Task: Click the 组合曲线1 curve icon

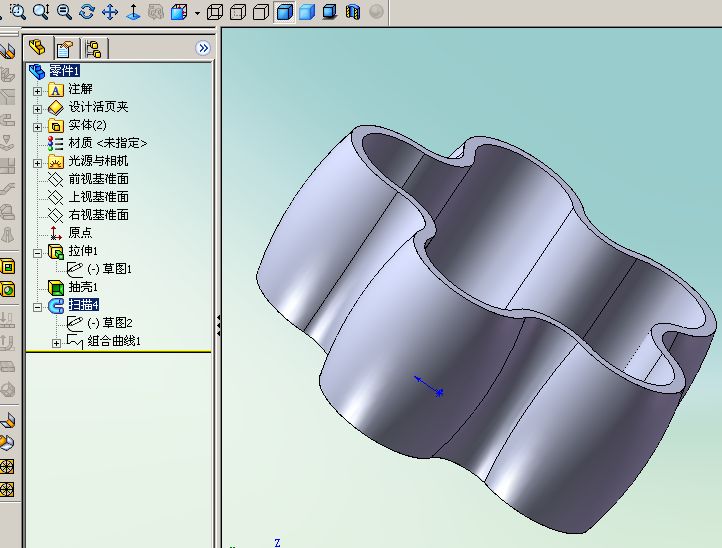Action: (x=75, y=342)
